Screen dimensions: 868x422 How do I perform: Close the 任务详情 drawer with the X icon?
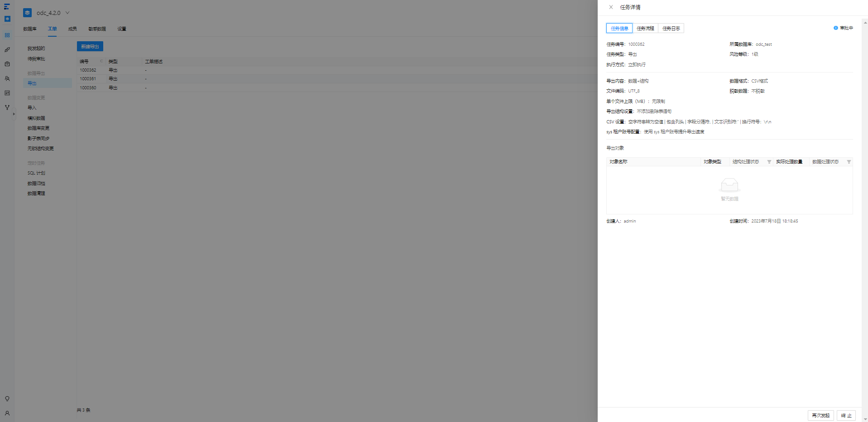click(611, 7)
